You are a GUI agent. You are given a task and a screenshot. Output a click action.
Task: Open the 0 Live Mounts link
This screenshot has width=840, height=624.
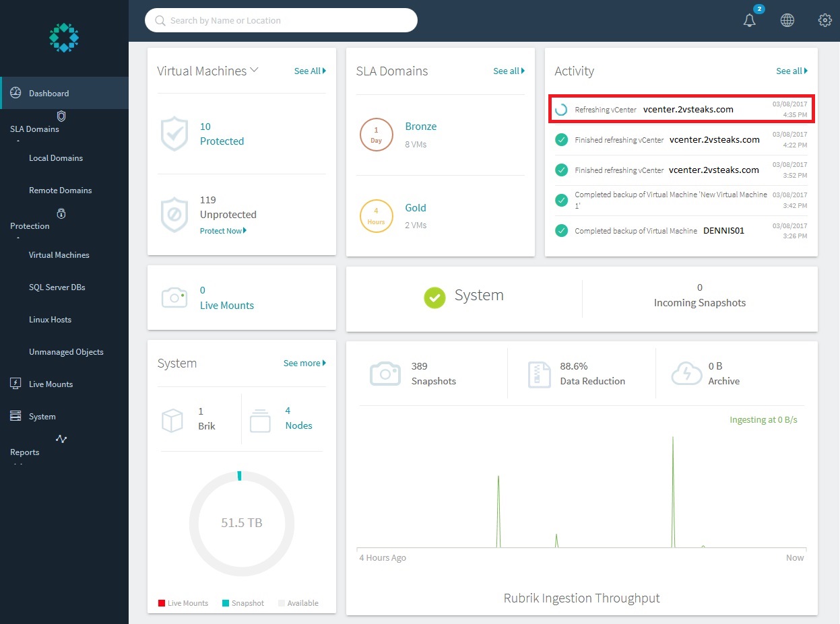coord(227,298)
